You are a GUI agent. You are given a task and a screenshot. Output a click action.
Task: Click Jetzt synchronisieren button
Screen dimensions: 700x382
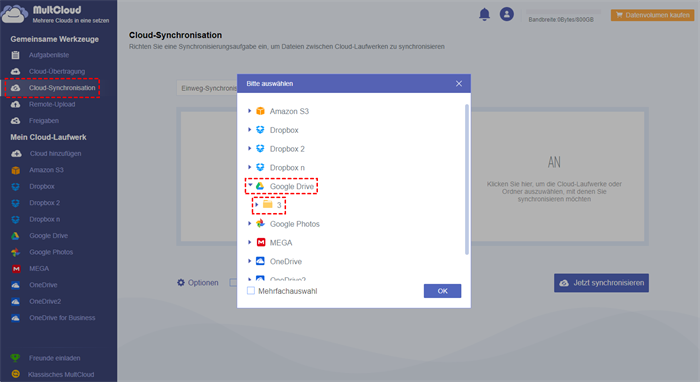601,283
